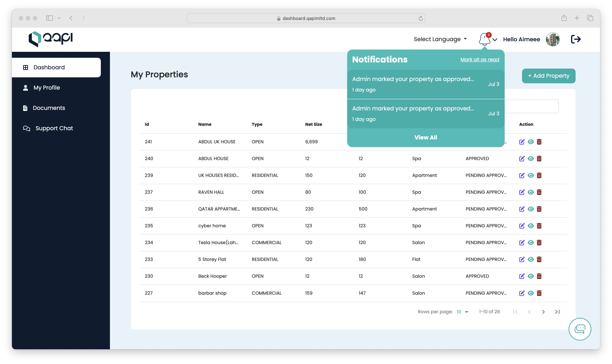View the cyber home property details
The height and width of the screenshot is (364, 612).
coord(531,226)
